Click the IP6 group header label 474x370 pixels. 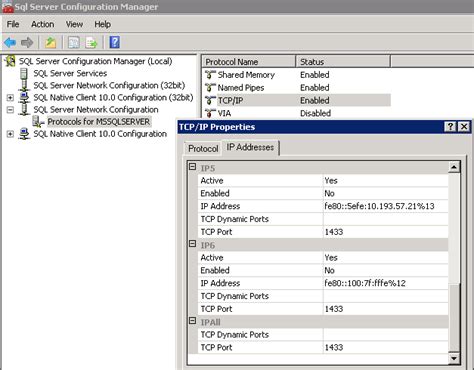click(x=207, y=245)
